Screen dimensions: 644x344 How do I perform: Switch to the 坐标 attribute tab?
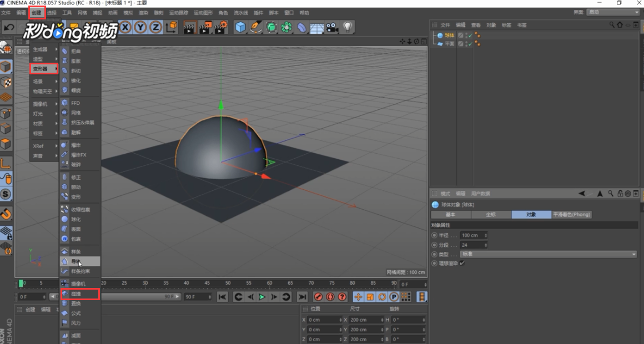[491, 215]
